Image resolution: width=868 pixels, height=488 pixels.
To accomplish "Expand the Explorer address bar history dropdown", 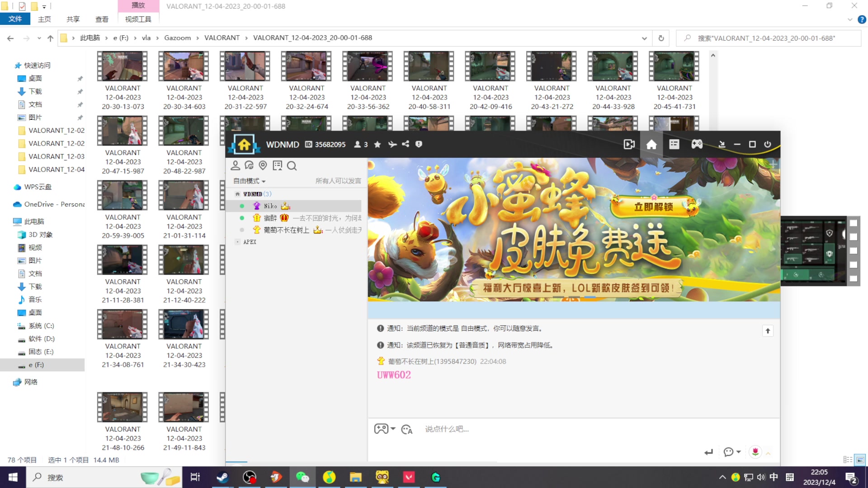I will (x=644, y=38).
